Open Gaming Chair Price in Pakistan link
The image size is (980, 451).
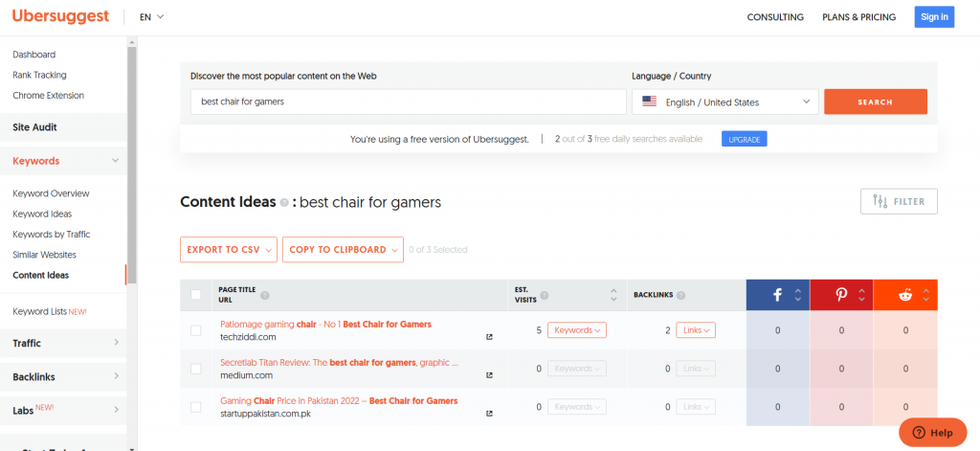pyautogui.click(x=339, y=400)
